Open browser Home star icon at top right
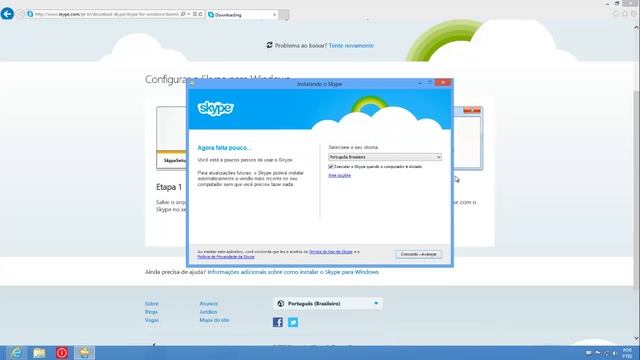 616,14
